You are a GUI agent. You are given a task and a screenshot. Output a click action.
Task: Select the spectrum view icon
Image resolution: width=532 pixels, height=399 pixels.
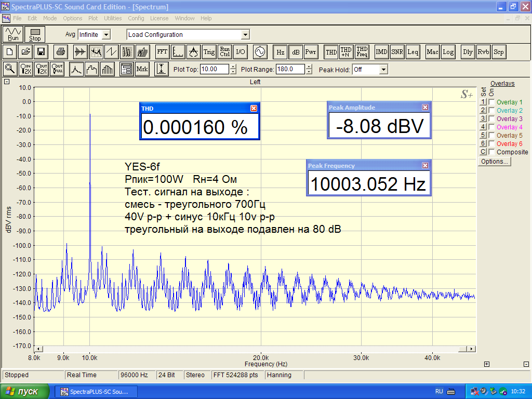coord(96,52)
